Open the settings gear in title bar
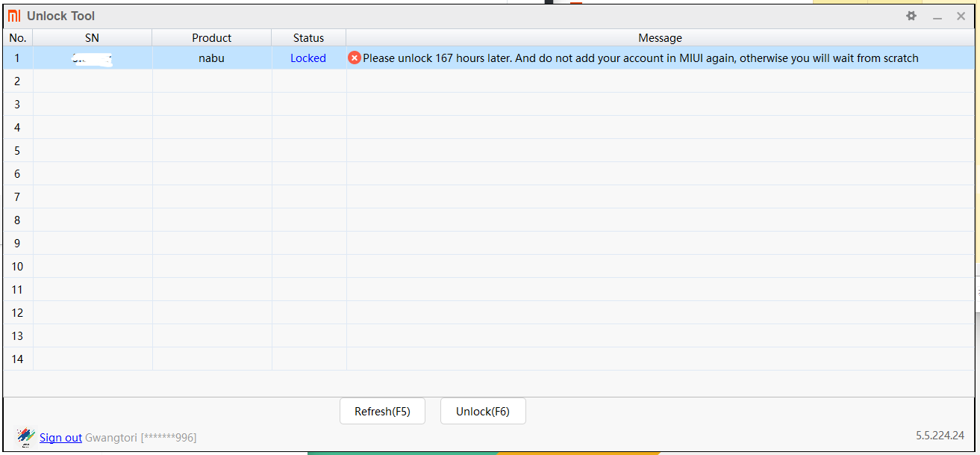980x455 pixels. (911, 16)
